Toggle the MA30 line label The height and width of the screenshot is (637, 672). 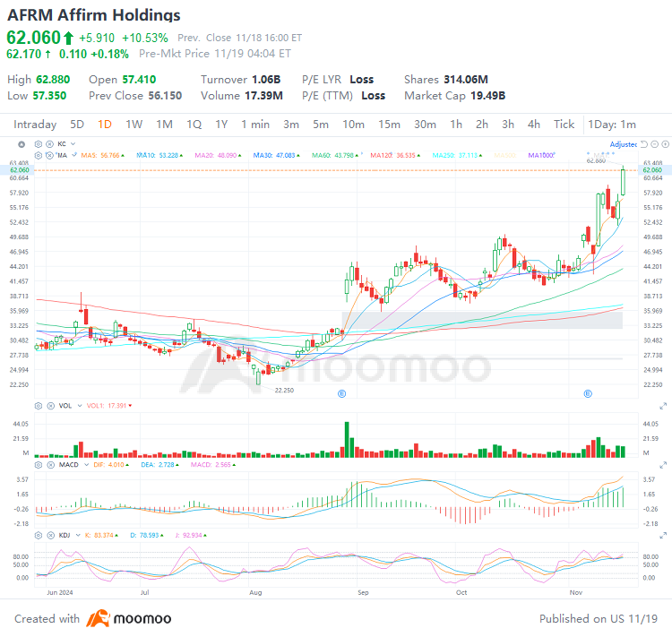click(277, 155)
